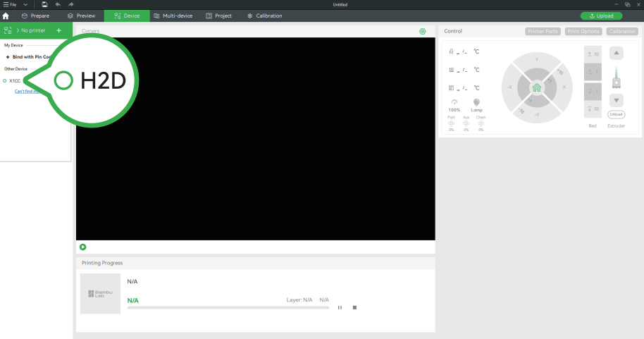Toggle the chamber Lamp
The width and height of the screenshot is (644, 339).
coord(476,106)
